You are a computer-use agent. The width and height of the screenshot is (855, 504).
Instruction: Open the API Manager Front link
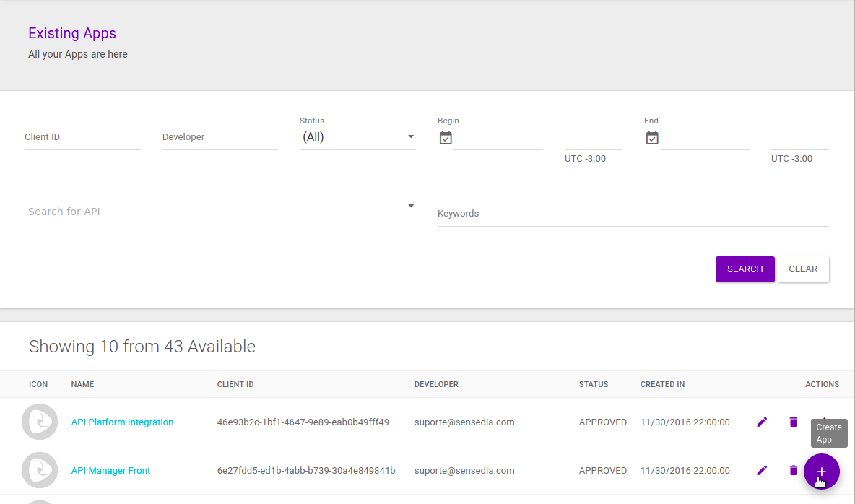(x=110, y=471)
